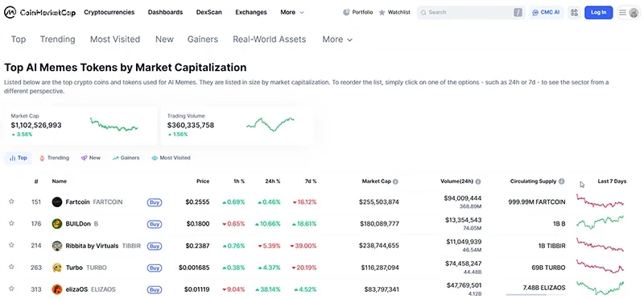Sort by 7d % column header

[x=310, y=181]
